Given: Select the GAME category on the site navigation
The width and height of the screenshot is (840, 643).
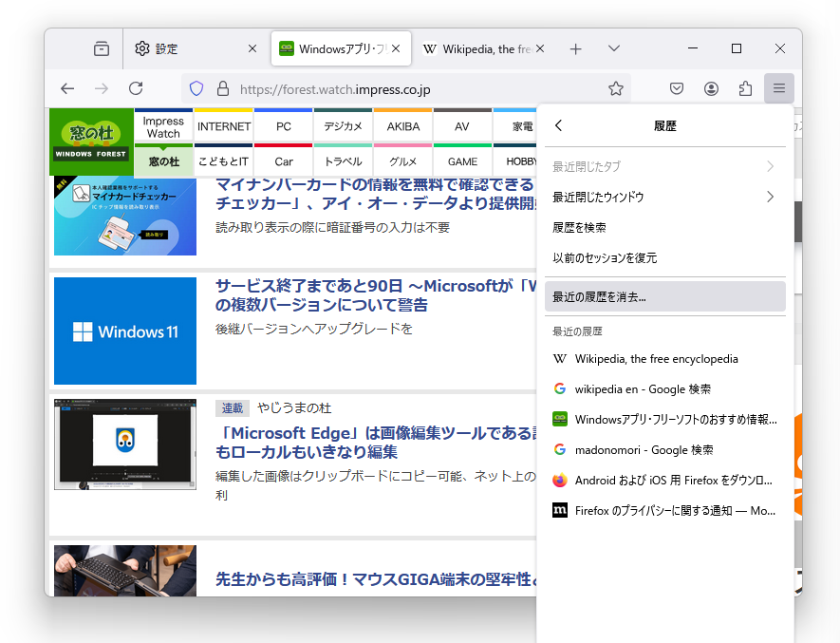Looking at the screenshot, I should coord(461,161).
